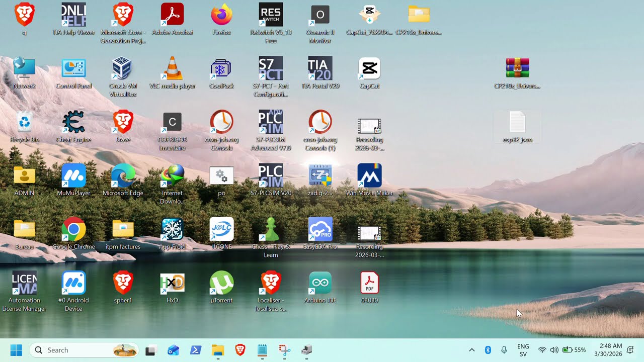Select the µTorrent desktop shortcut
644x362 pixels.
coord(221,288)
